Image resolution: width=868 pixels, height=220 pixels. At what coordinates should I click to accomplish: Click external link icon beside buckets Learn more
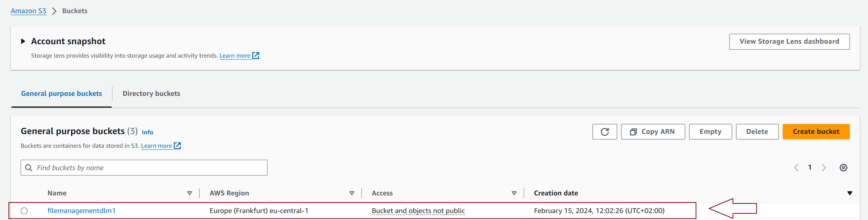click(x=177, y=146)
